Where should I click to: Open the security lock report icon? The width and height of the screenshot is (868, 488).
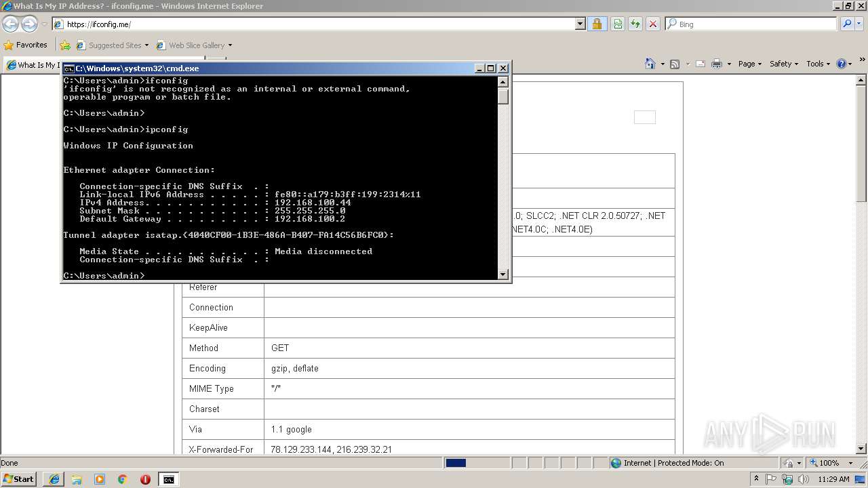597,24
